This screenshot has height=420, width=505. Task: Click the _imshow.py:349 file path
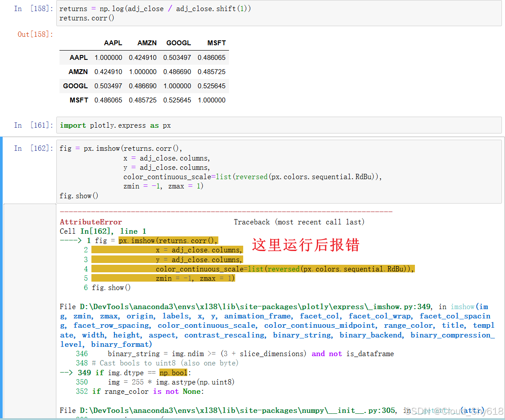pyautogui.click(x=255, y=307)
